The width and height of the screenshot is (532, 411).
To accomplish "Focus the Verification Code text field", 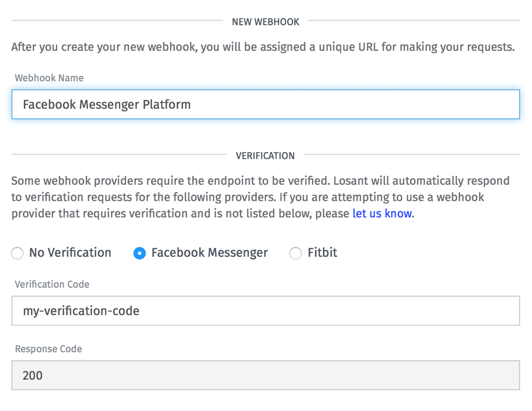I will tap(266, 311).
